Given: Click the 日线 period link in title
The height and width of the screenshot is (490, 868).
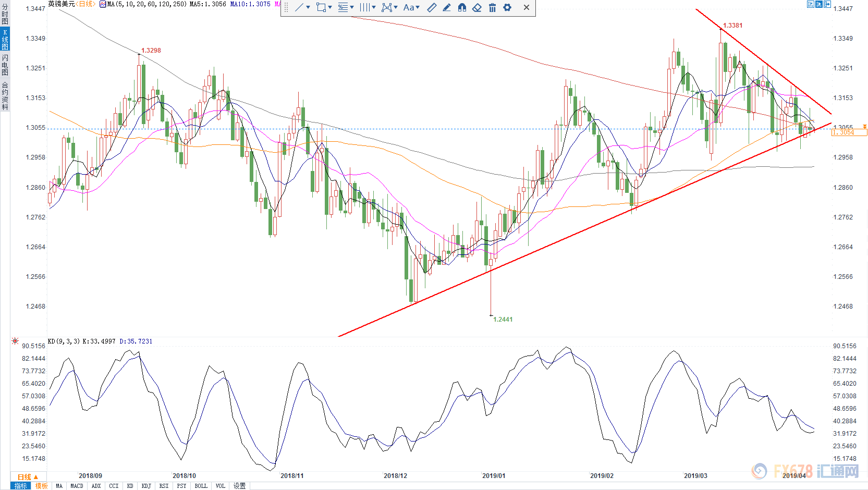Looking at the screenshot, I should [x=85, y=4].
